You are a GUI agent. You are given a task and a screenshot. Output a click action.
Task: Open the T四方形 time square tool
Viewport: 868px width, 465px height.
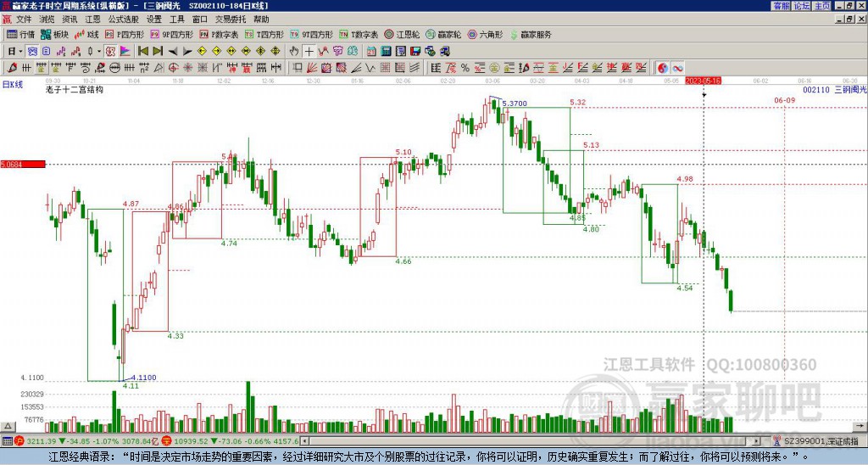[x=264, y=34]
